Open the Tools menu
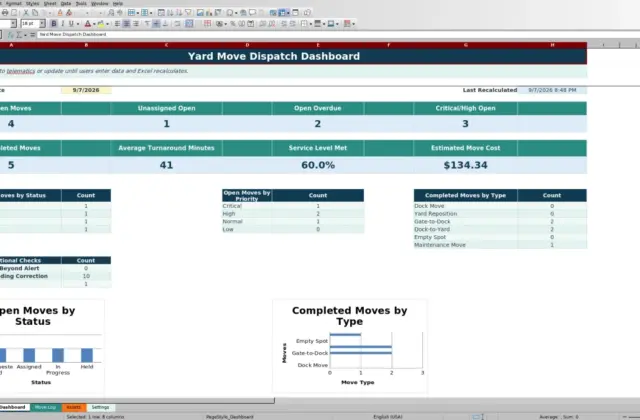The height and width of the screenshot is (420, 640). point(81,3)
